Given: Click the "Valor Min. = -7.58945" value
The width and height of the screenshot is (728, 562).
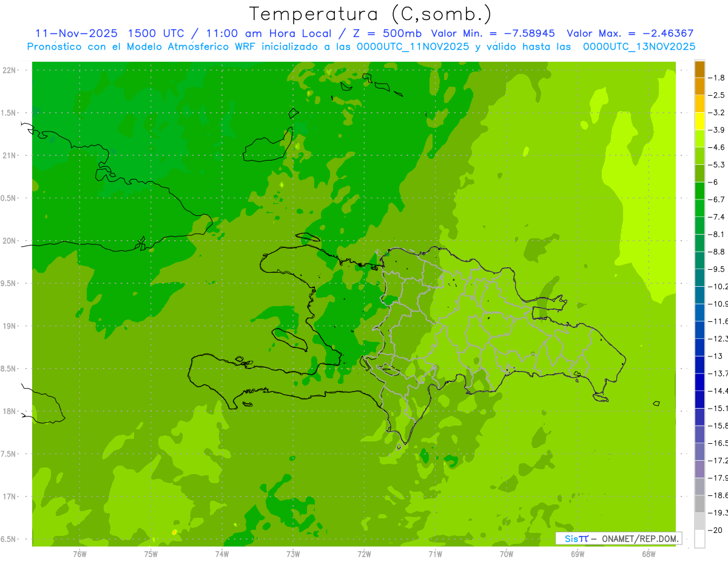Looking at the screenshot, I should point(494,33).
